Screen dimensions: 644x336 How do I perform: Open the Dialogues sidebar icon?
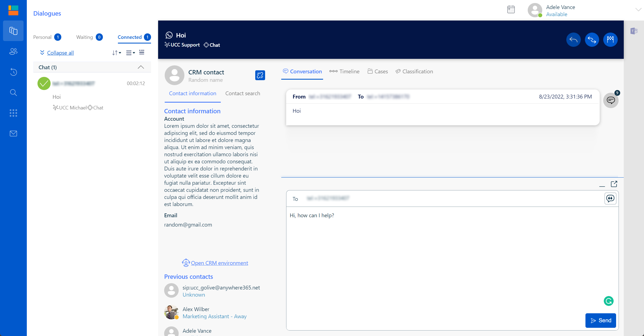[x=13, y=31]
